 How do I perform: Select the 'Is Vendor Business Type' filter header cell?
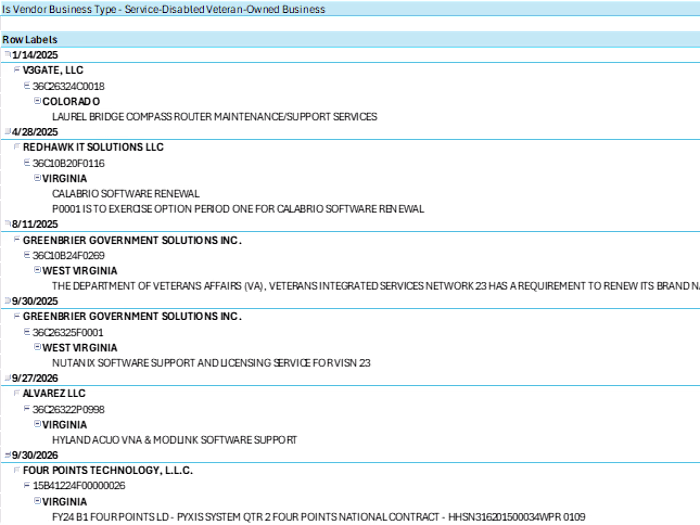[350, 9]
